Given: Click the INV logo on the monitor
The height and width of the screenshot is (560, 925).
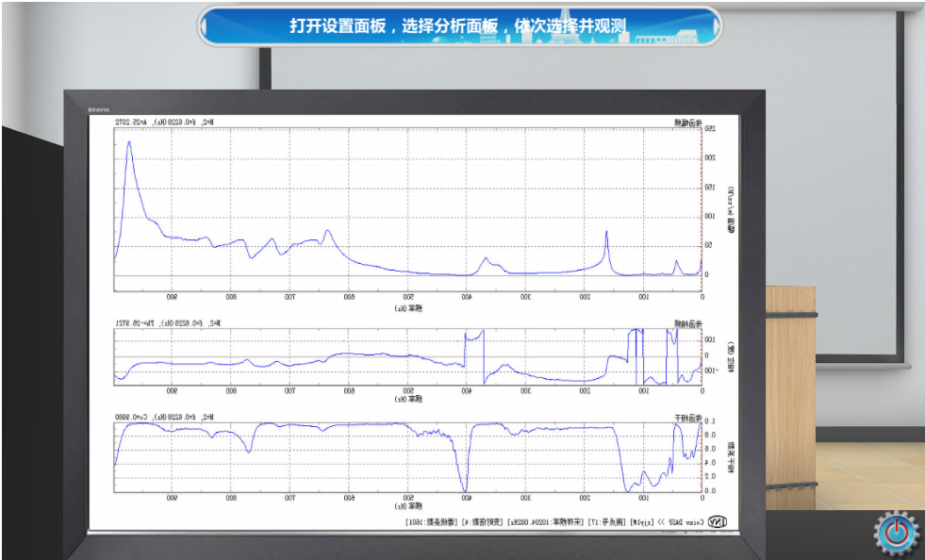Looking at the screenshot, I should (x=719, y=521).
